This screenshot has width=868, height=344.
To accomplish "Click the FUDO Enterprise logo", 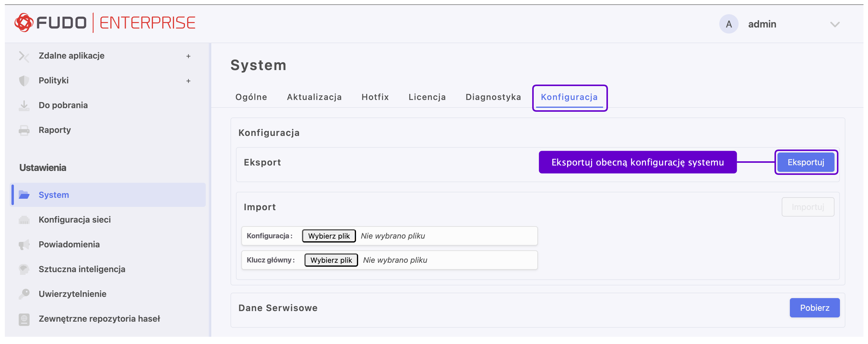I will tap(105, 23).
